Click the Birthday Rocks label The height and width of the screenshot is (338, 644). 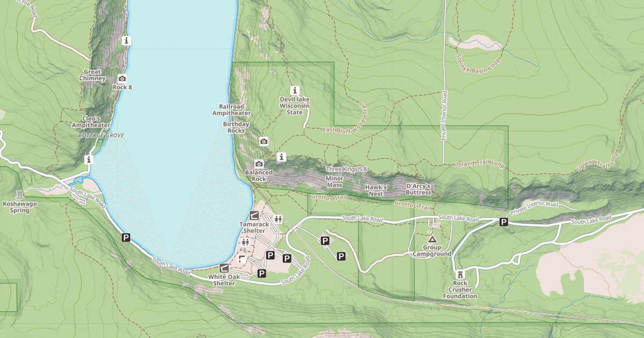pyautogui.click(x=236, y=127)
